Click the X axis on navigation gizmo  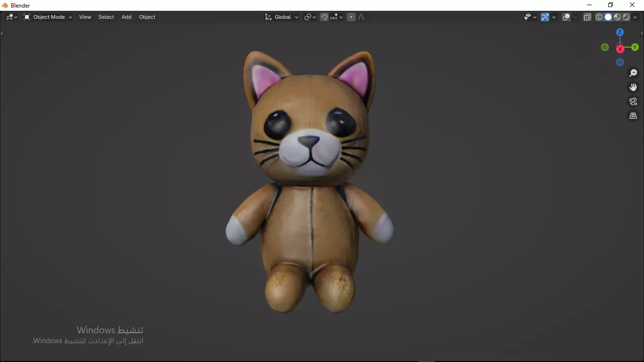click(620, 49)
